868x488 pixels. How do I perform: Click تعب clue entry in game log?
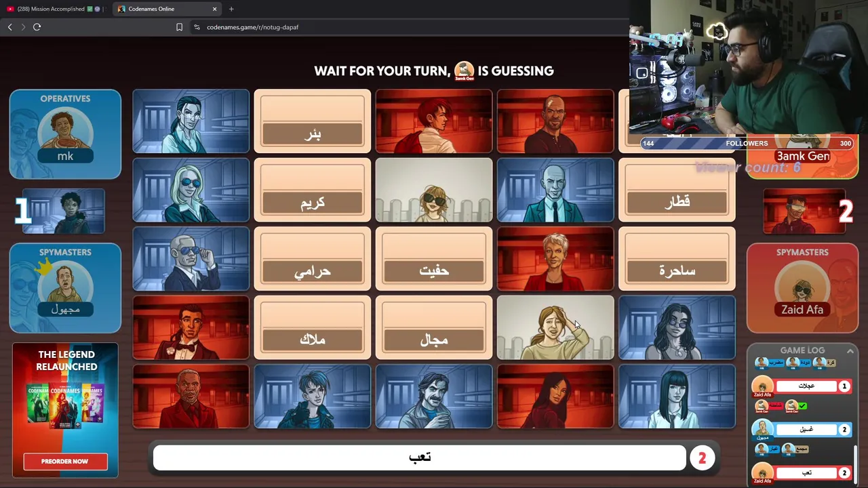[x=806, y=472]
